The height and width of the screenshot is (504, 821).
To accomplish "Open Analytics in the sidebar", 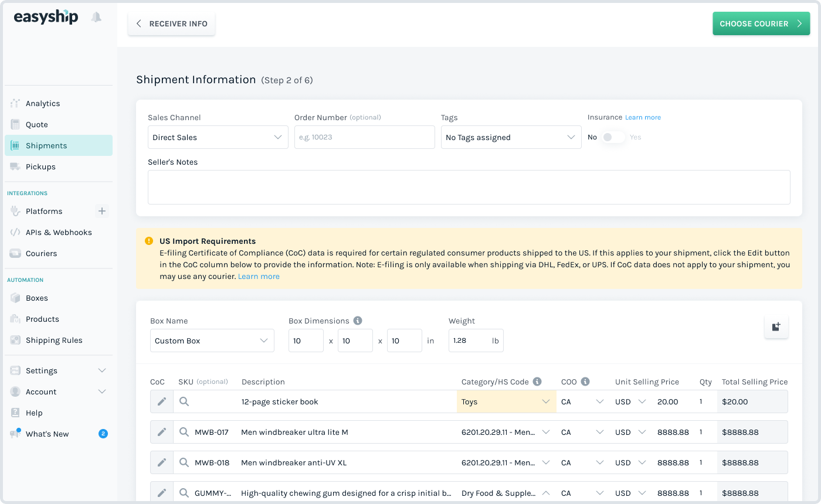I will point(59,103).
